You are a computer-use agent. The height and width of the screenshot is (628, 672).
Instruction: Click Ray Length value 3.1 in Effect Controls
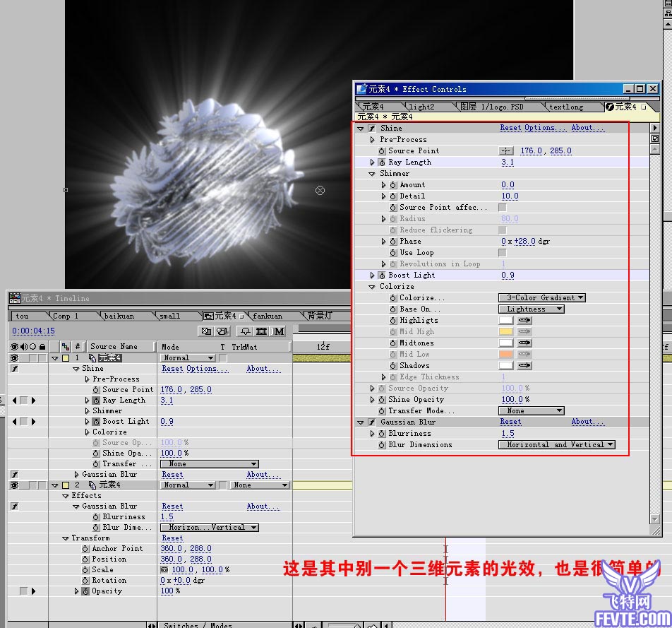508,162
